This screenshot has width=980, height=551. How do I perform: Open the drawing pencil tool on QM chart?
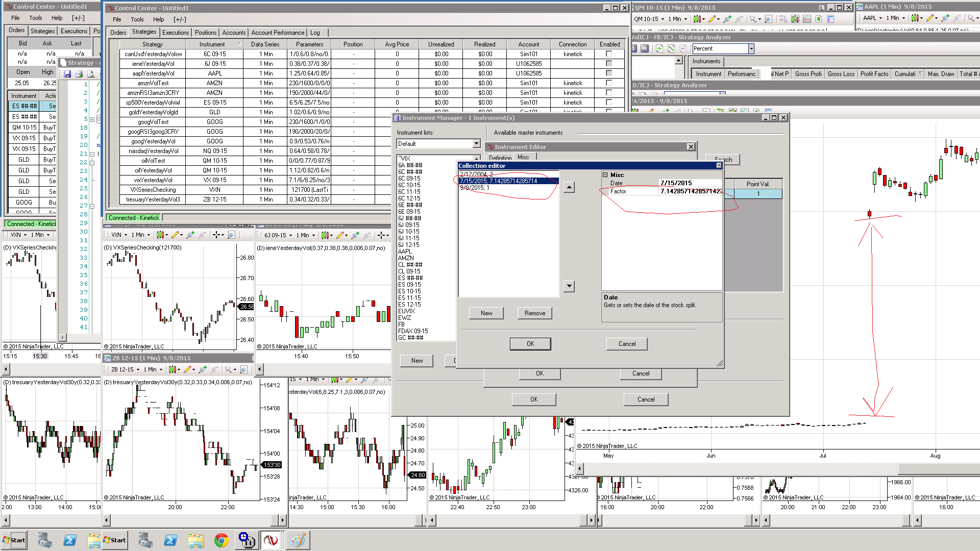point(713,19)
